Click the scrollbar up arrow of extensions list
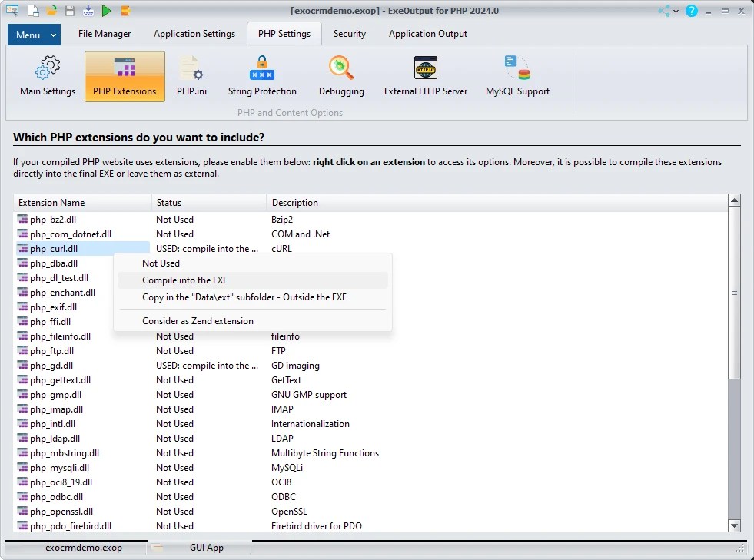The image size is (754, 560). pyautogui.click(x=734, y=200)
